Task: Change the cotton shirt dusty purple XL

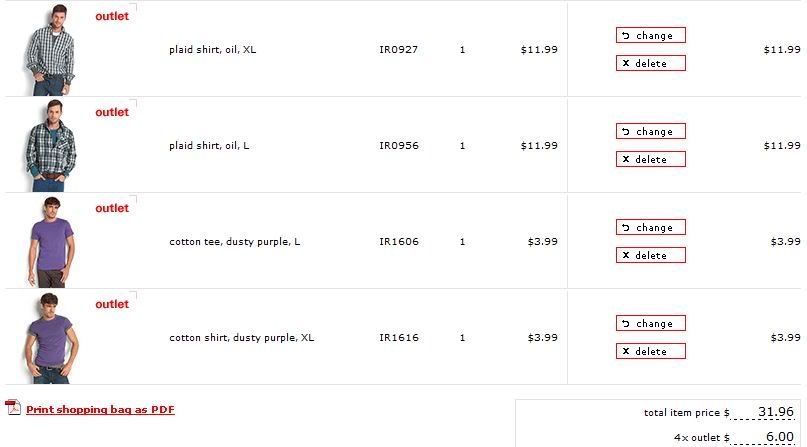Action: pyautogui.click(x=651, y=323)
